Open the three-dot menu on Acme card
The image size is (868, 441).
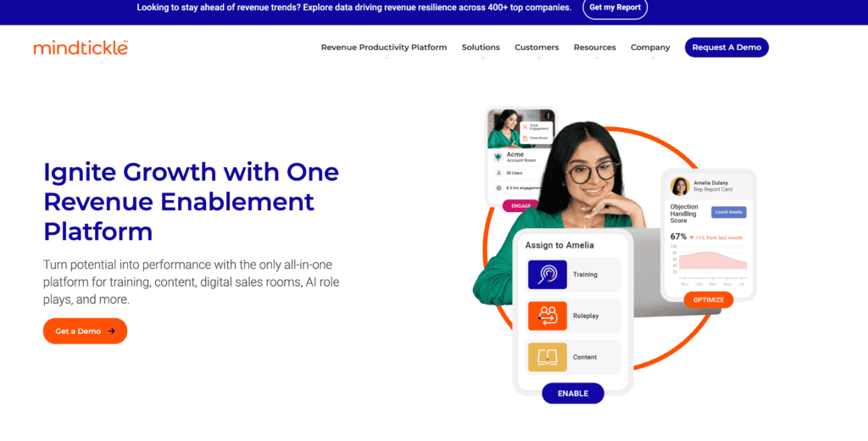pyautogui.click(x=548, y=116)
